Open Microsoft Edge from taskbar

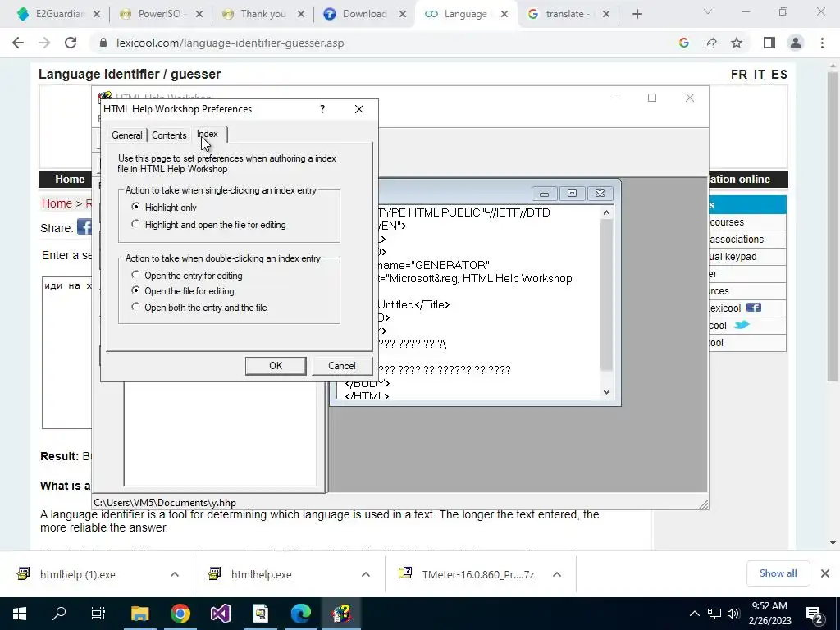click(301, 614)
